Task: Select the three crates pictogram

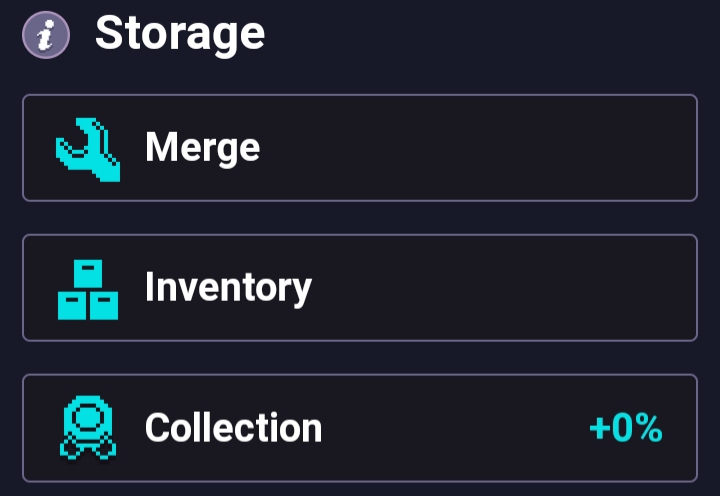Action: (x=88, y=290)
